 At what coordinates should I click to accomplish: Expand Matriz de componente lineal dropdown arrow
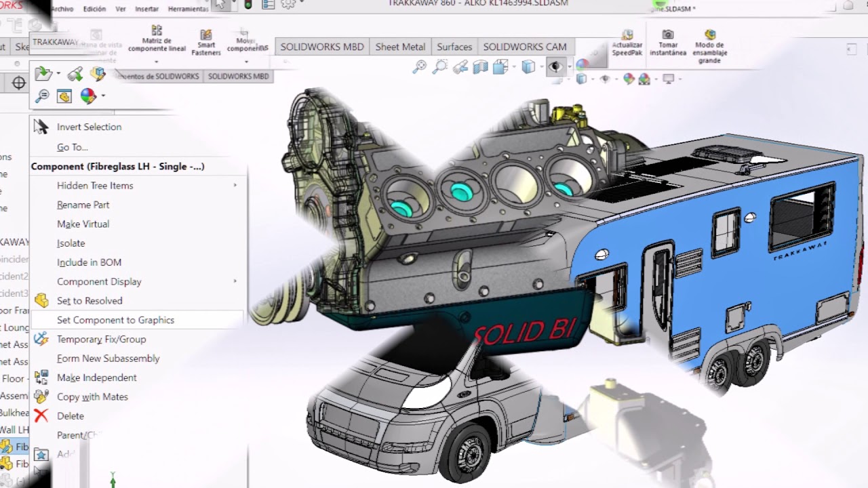[157, 62]
